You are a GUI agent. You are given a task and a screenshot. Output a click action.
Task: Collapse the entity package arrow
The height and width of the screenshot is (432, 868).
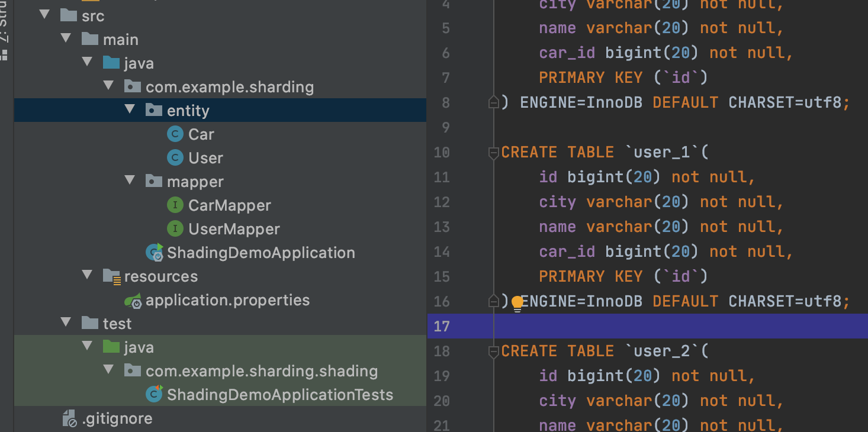[130, 109]
